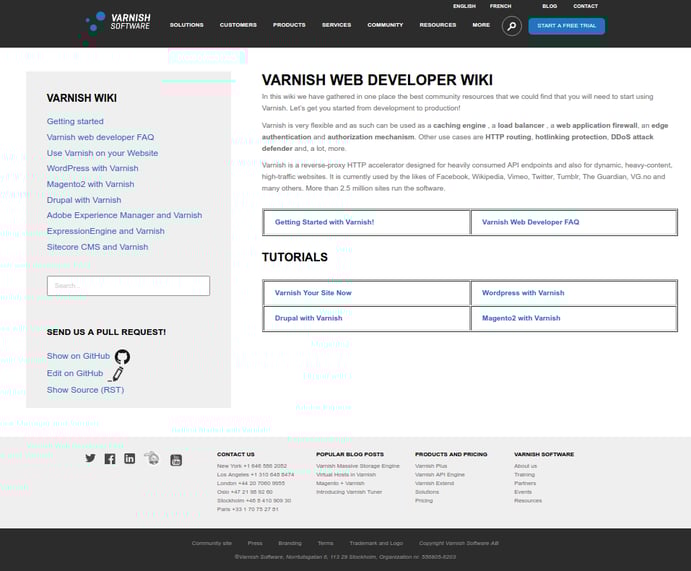This screenshot has height=571, width=691.
Task: Open Events footer link
Action: 523,492
